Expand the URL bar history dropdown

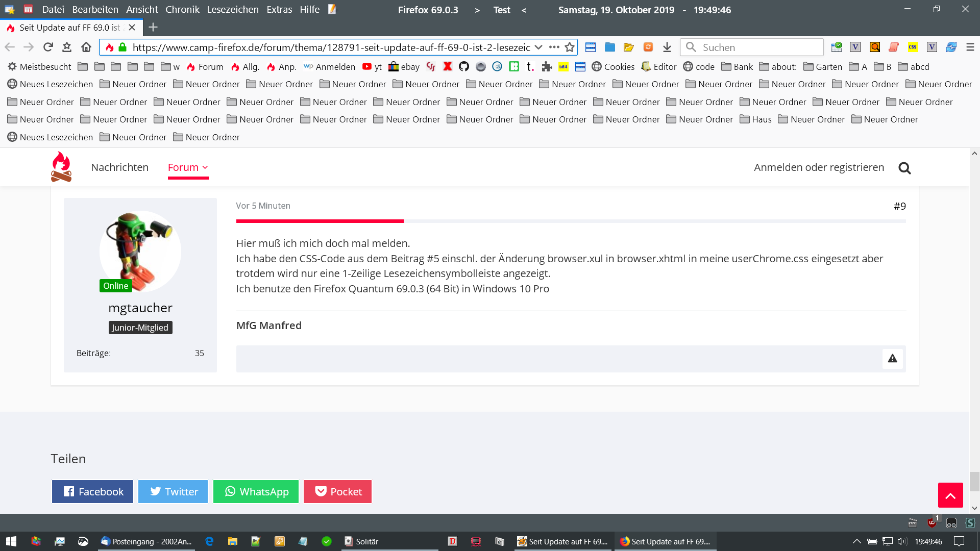point(538,47)
